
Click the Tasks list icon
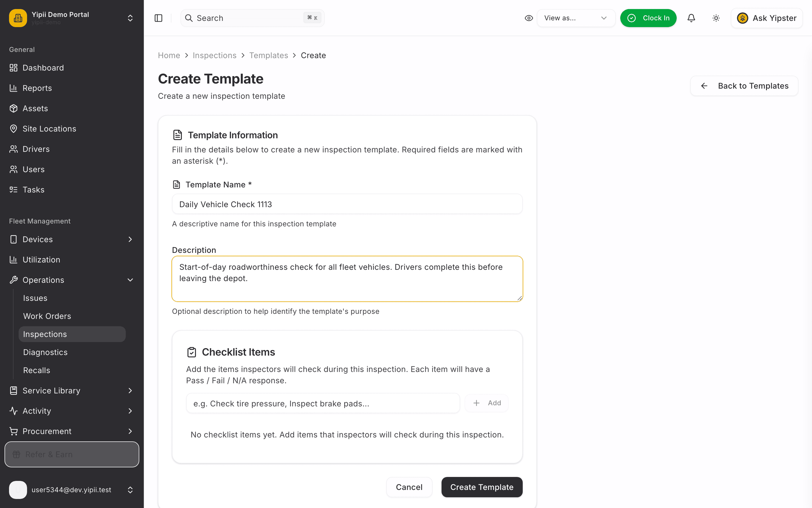(14, 190)
